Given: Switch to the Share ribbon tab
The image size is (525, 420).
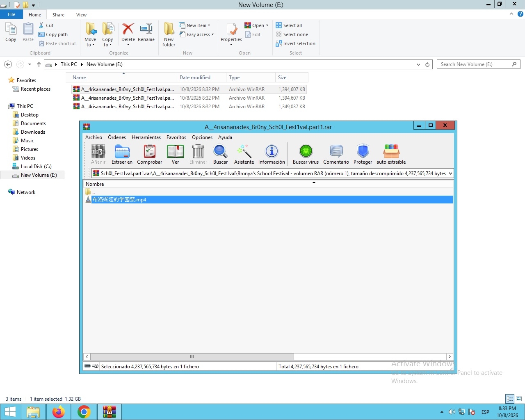Looking at the screenshot, I should click(x=58, y=15).
